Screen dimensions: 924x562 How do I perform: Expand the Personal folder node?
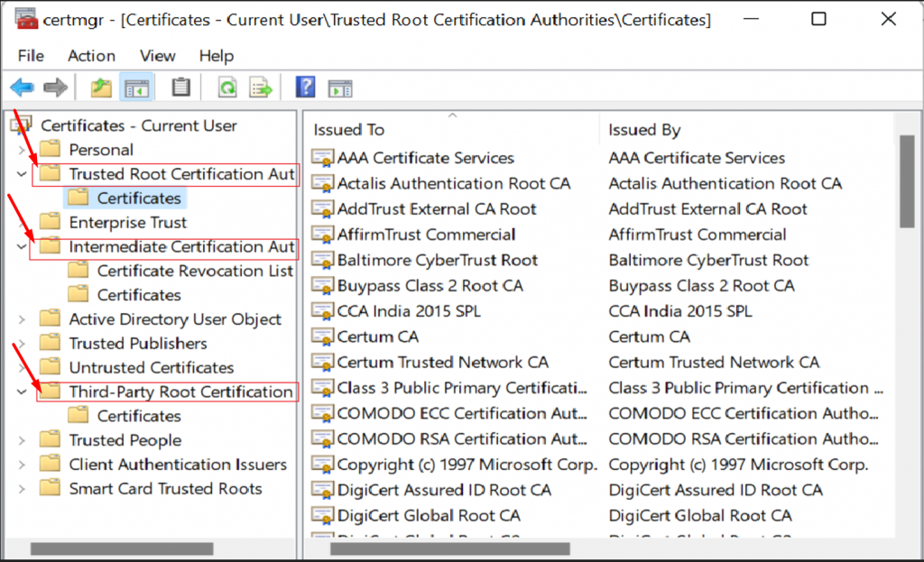(x=22, y=150)
